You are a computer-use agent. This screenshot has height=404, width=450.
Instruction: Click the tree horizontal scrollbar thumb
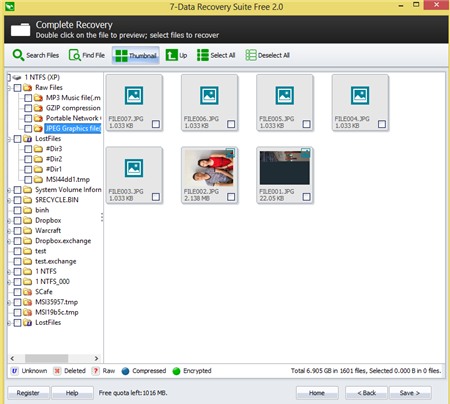point(47,358)
